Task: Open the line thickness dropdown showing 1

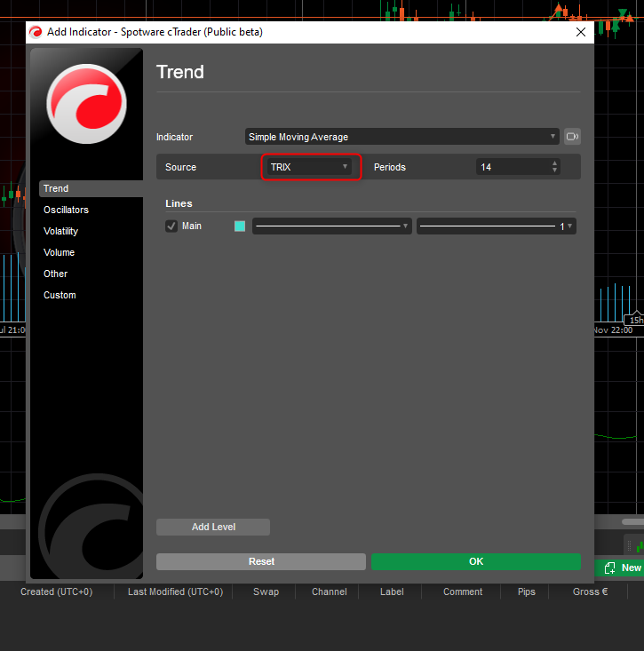Action: click(x=496, y=226)
